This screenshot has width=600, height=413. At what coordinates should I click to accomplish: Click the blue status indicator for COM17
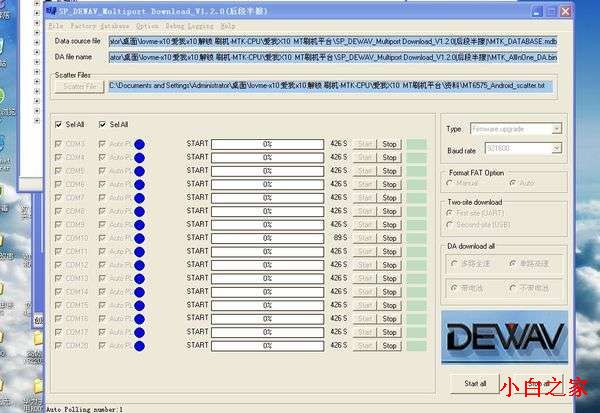139,332
